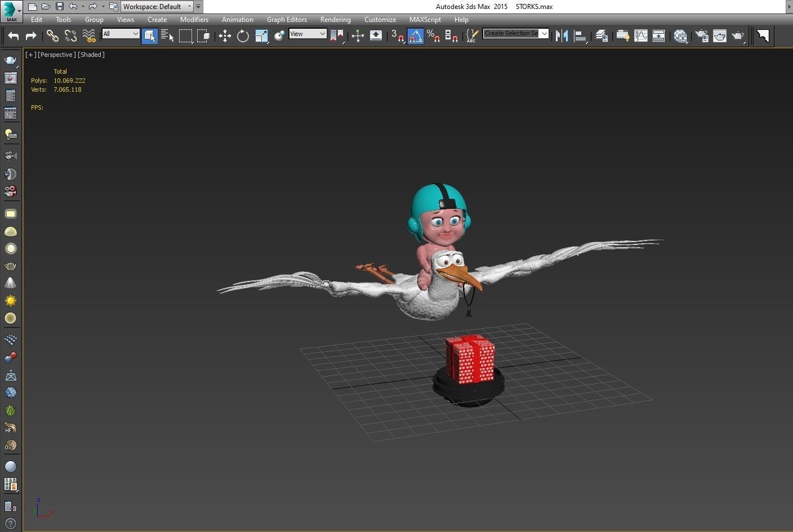Click the main toolbar Redo arrow
793x532 pixels.
pyautogui.click(x=32, y=36)
